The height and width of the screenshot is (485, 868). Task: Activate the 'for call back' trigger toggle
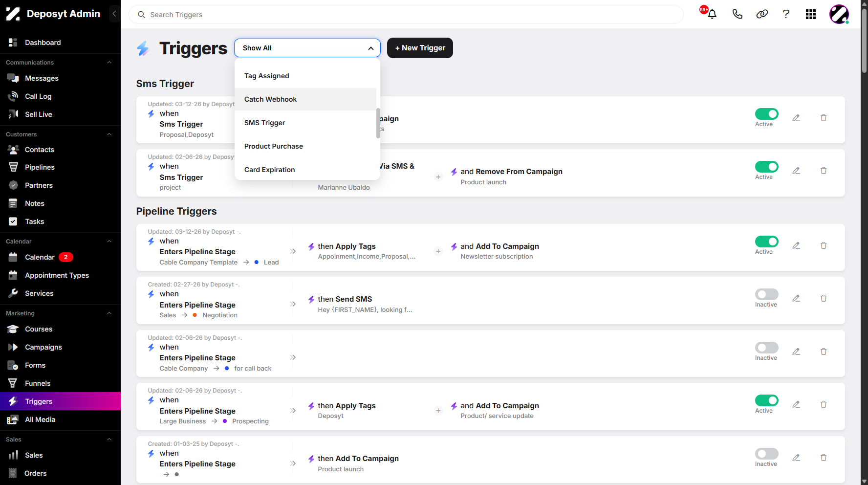[767, 348]
